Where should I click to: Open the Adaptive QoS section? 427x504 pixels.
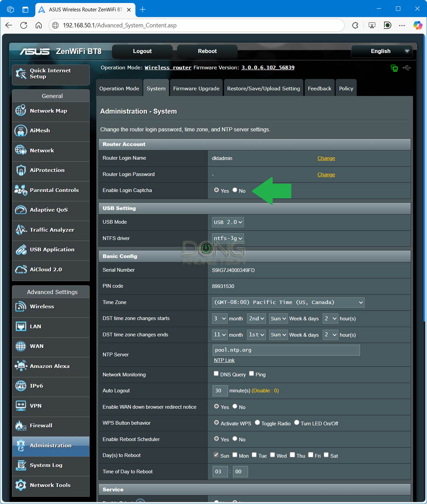click(x=21, y=210)
